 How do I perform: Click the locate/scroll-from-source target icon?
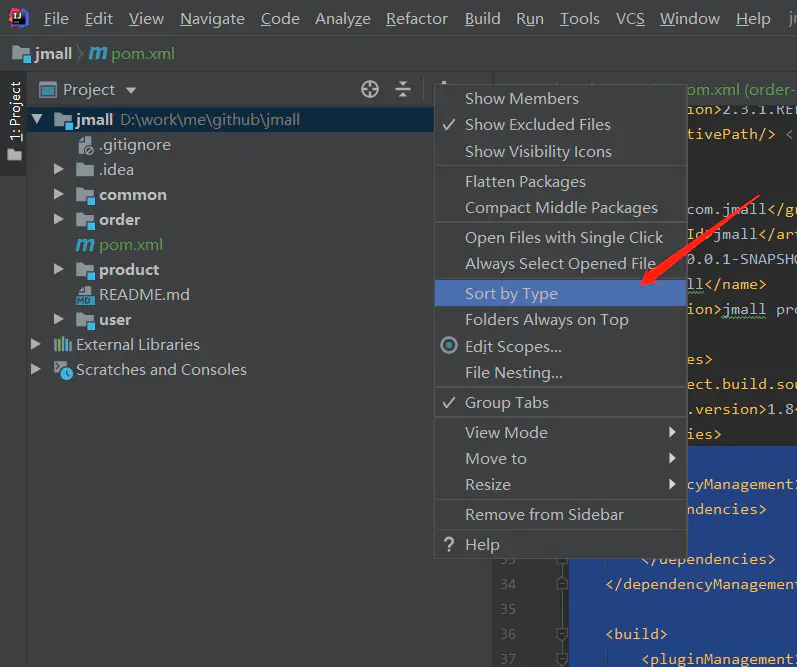(370, 90)
